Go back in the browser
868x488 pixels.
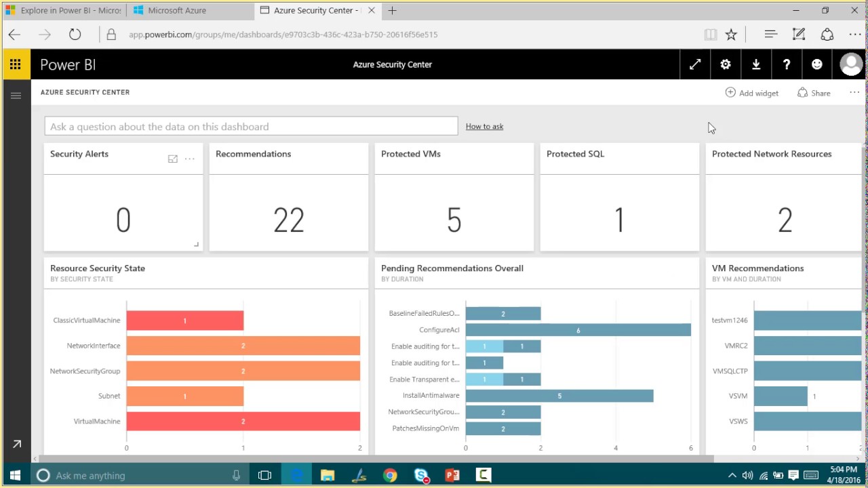point(14,35)
